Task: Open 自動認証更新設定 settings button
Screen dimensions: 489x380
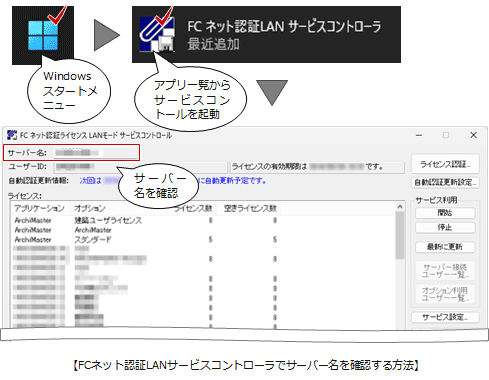Action: click(x=445, y=182)
